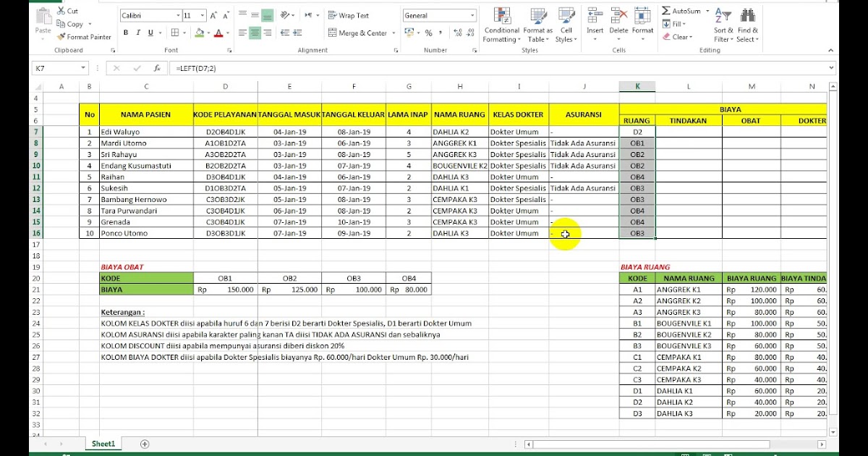Toggle Italic formatting
868x456 pixels.
[x=138, y=33]
